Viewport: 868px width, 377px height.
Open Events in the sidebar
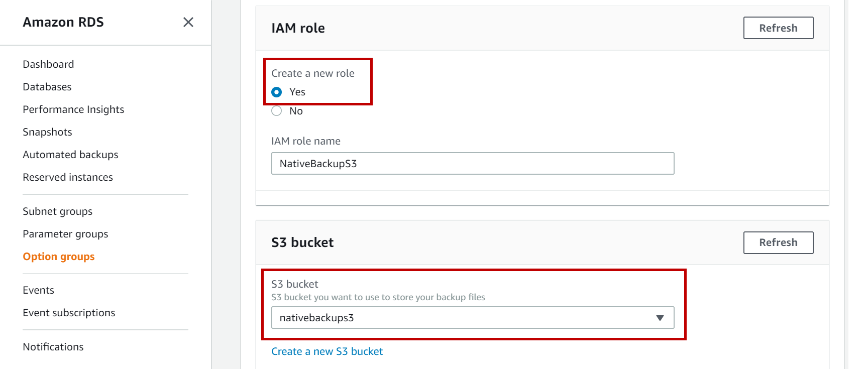38,290
